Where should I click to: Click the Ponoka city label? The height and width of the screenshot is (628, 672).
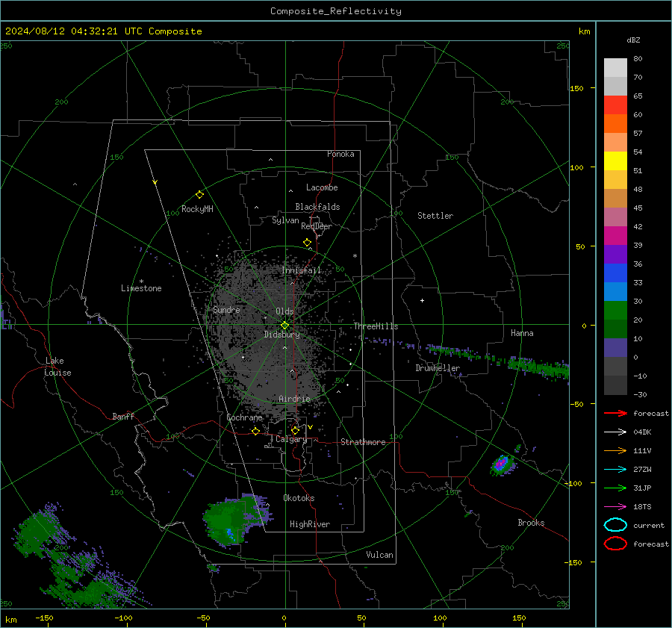(x=340, y=154)
